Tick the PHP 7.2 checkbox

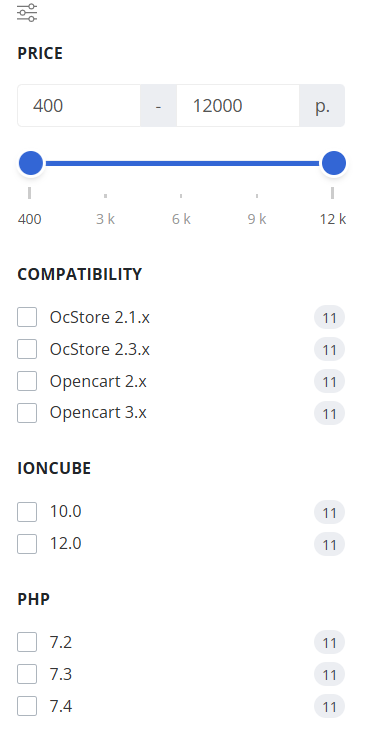[27, 642]
